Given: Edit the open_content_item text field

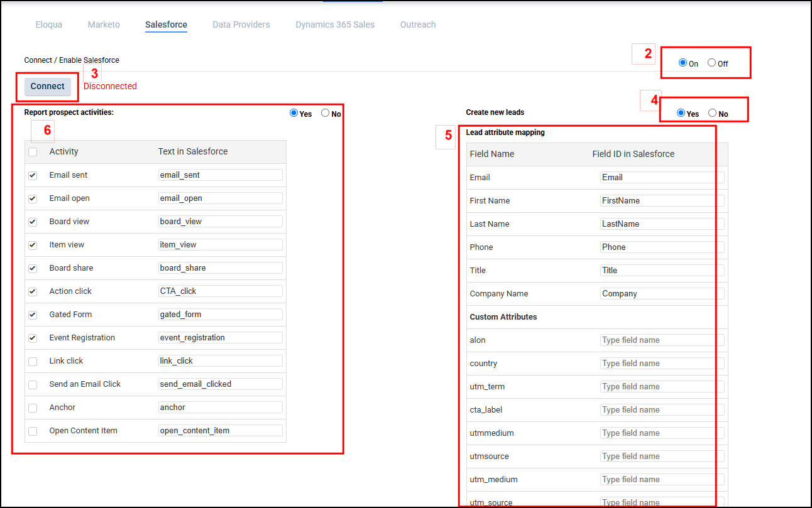Looking at the screenshot, I should click(221, 431).
